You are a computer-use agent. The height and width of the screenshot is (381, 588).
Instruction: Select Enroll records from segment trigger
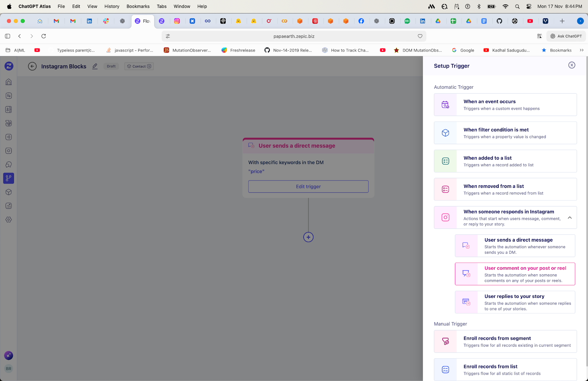click(x=505, y=342)
